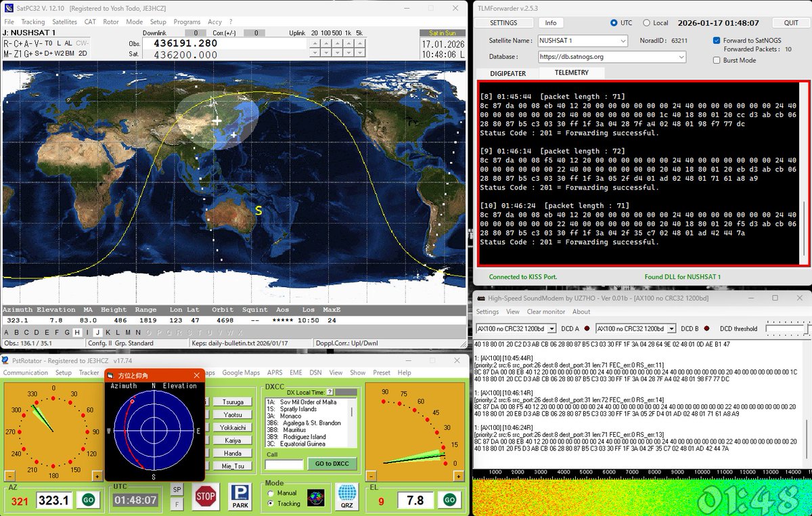Image resolution: width=812 pixels, height=516 pixels.
Task: Click the Yokkaichi preset button
Action: coord(233,427)
